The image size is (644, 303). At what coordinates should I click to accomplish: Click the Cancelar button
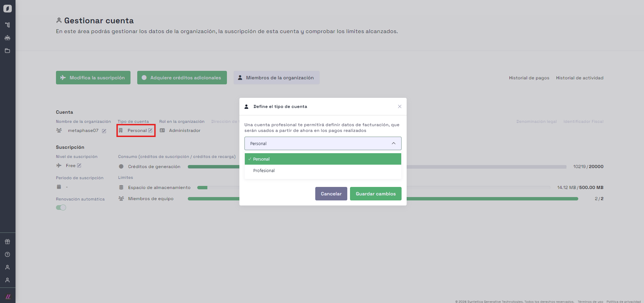[331, 194]
